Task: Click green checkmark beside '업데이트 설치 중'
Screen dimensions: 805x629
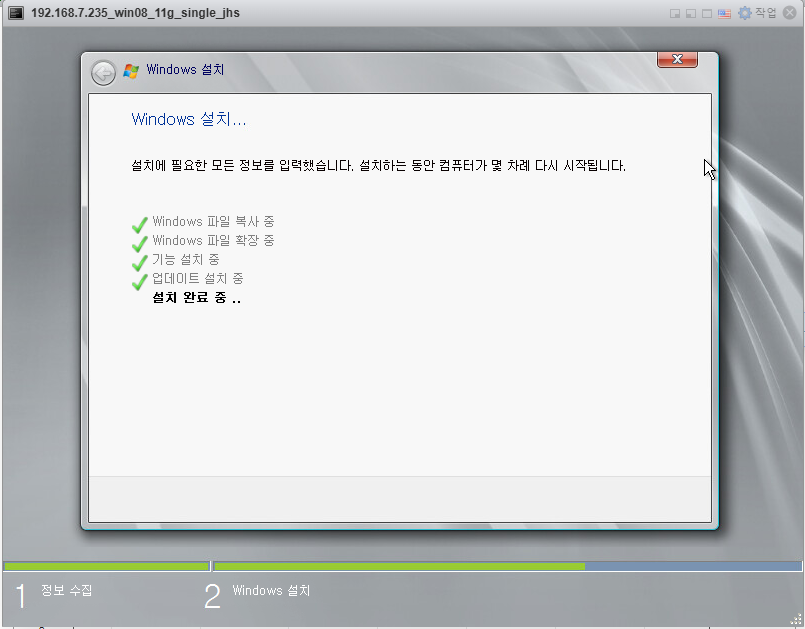Action: (x=140, y=281)
